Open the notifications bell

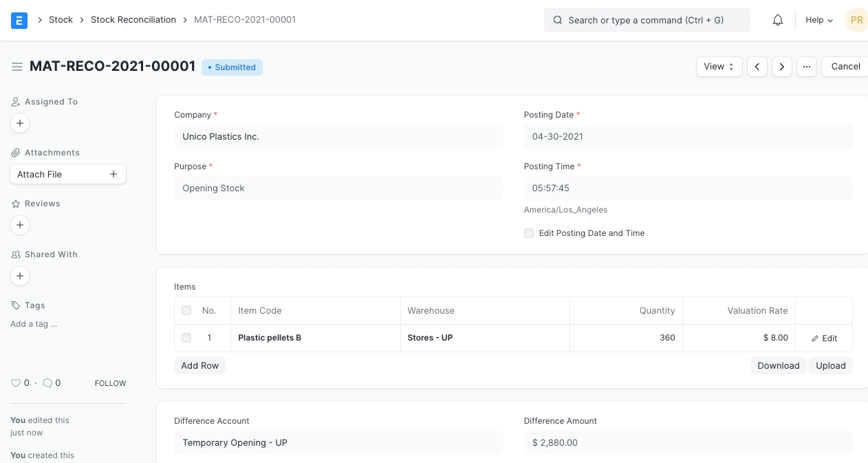778,20
